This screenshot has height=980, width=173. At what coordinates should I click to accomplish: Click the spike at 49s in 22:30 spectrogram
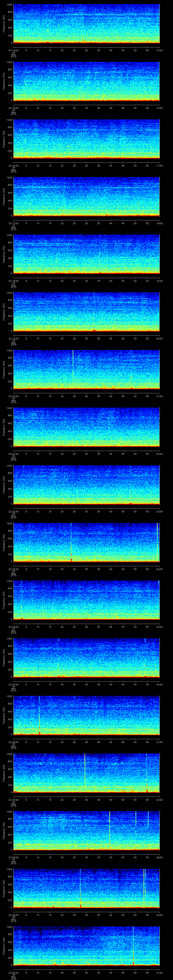tap(133, 945)
